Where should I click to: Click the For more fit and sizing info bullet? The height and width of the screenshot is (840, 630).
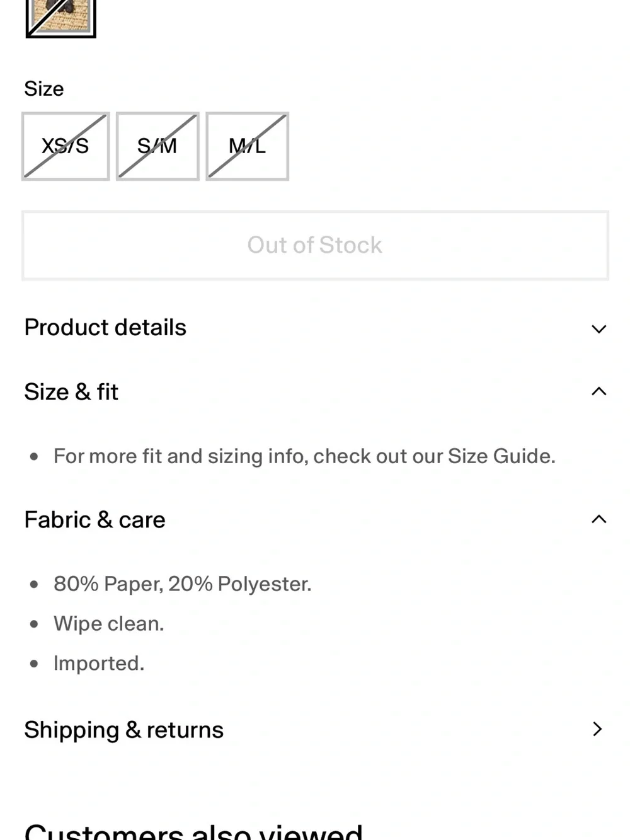tap(304, 456)
